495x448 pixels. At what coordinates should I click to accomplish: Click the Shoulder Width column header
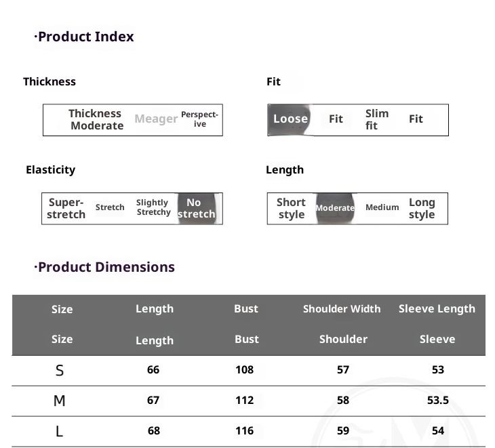342,309
